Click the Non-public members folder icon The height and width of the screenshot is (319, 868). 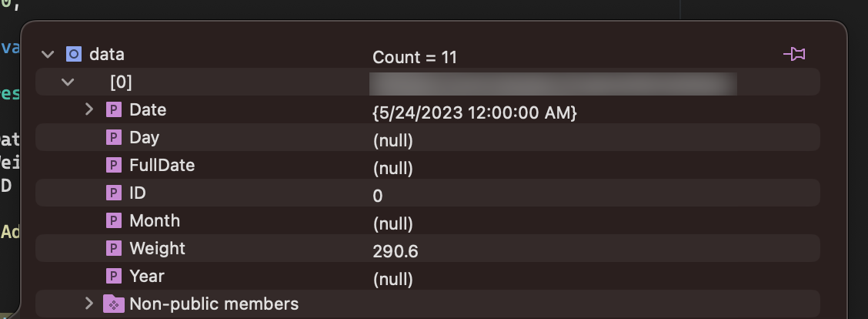click(x=113, y=304)
